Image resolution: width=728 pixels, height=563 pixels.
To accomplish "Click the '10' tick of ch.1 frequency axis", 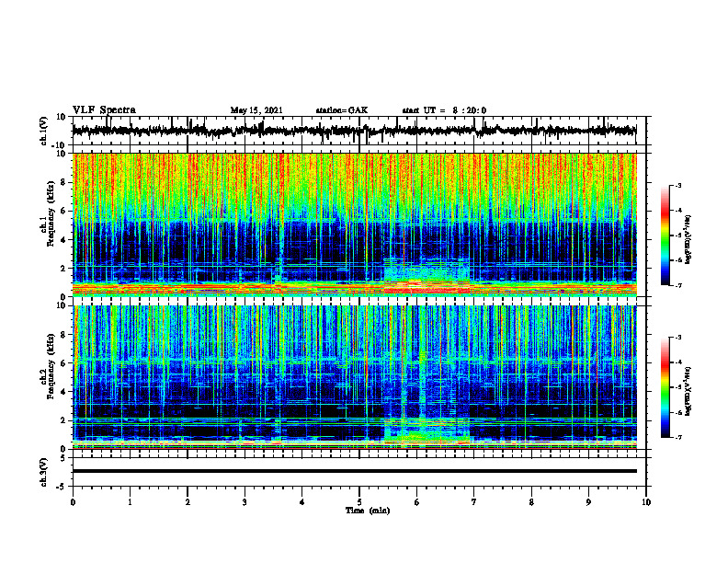I will [61, 154].
